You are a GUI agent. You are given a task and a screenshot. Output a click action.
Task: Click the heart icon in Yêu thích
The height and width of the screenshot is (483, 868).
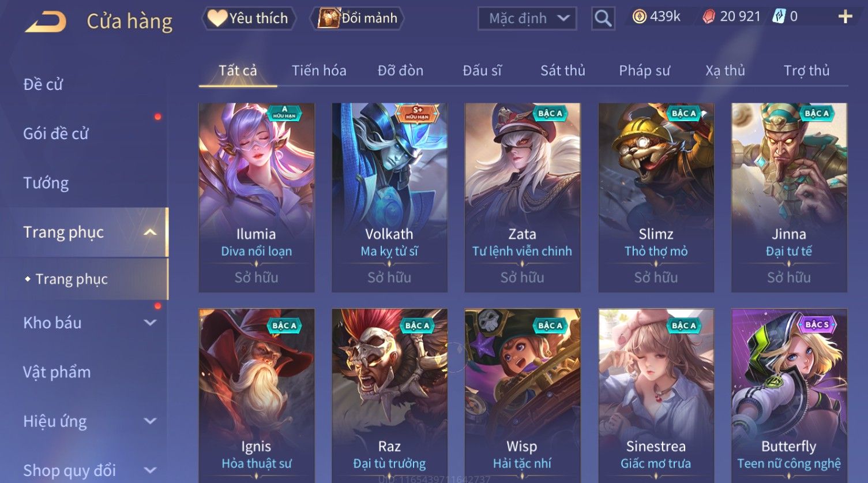(x=217, y=18)
